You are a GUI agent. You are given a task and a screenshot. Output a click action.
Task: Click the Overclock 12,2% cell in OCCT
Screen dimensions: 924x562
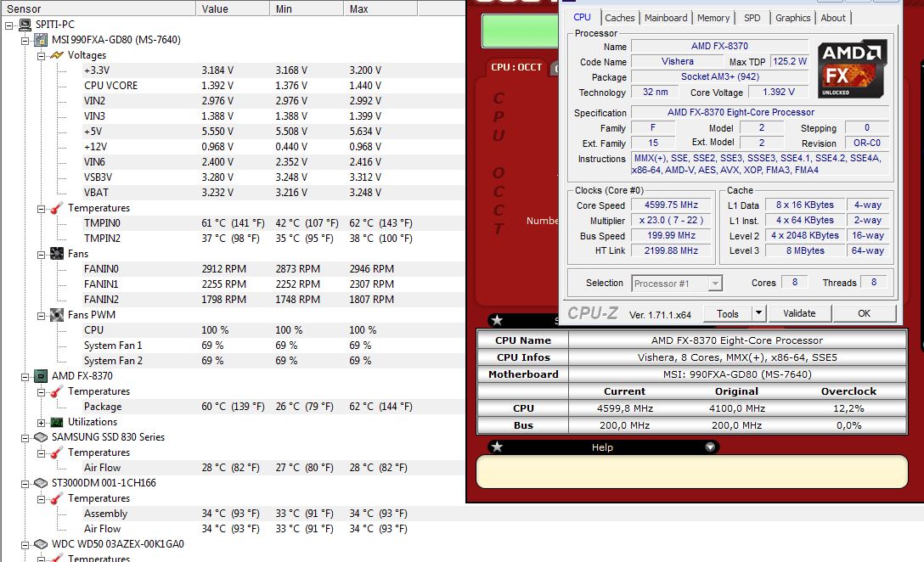pyautogui.click(x=848, y=408)
